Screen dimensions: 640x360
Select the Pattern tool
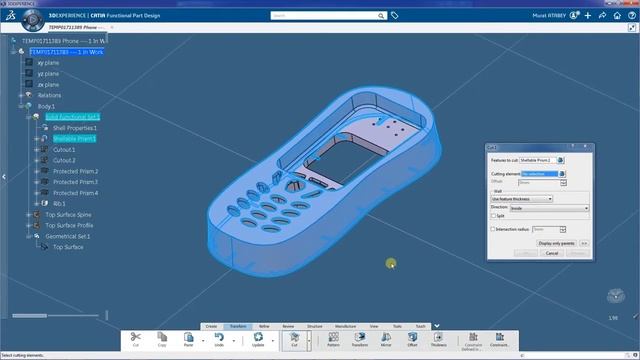[x=333, y=337]
